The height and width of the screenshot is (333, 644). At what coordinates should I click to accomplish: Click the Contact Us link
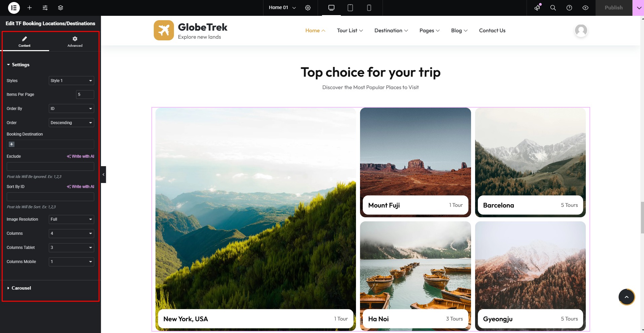(492, 31)
